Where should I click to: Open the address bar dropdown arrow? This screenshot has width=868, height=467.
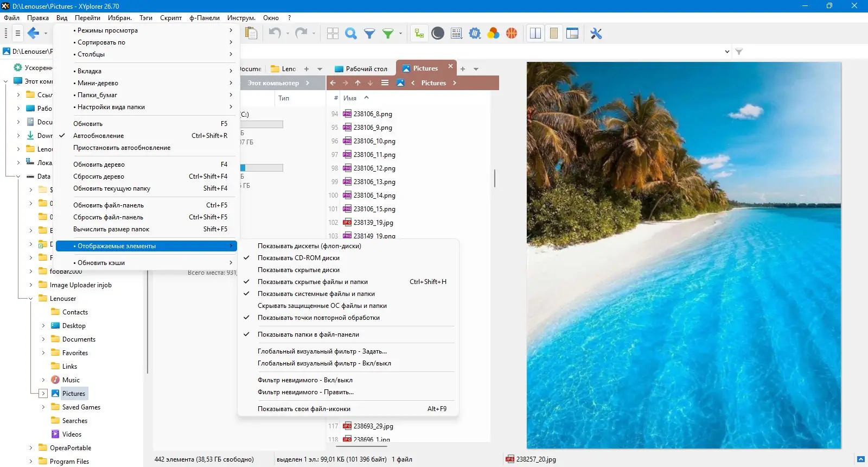click(727, 52)
